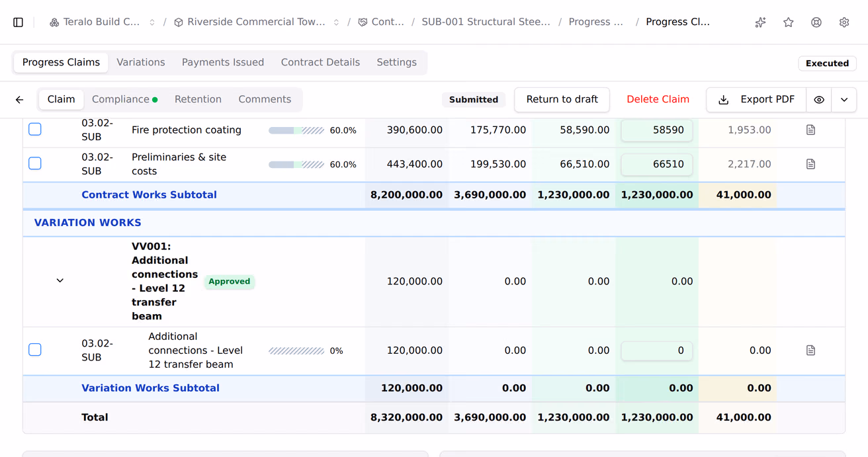Toggle the eye preview button
This screenshot has width=868, height=457.
[819, 100]
